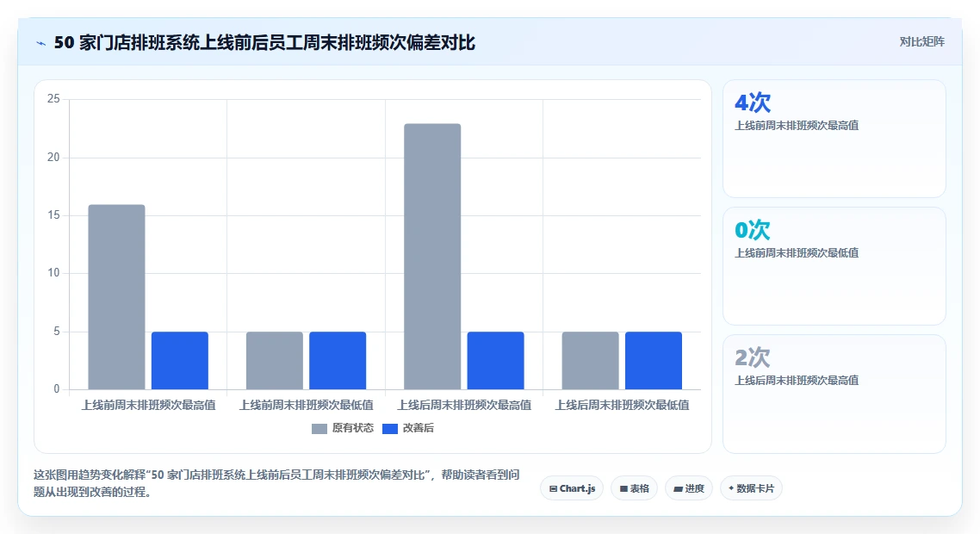
Task: Select the Chart.js tag chip
Action: pos(572,488)
